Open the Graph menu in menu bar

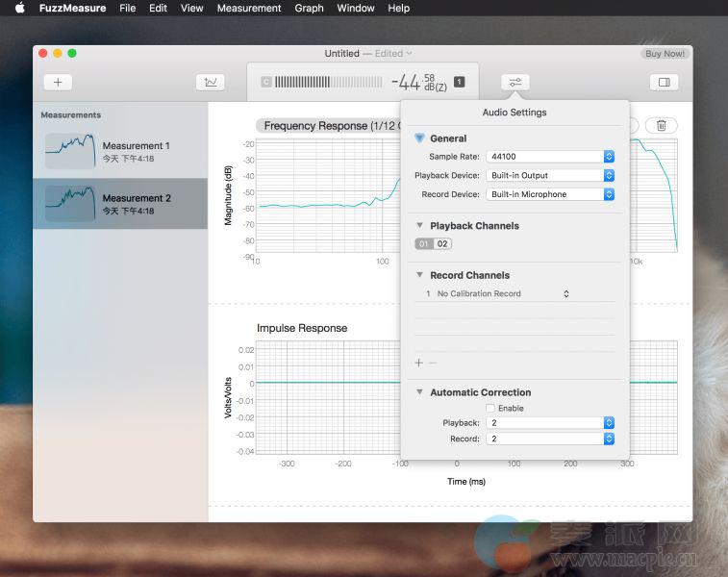tap(309, 8)
